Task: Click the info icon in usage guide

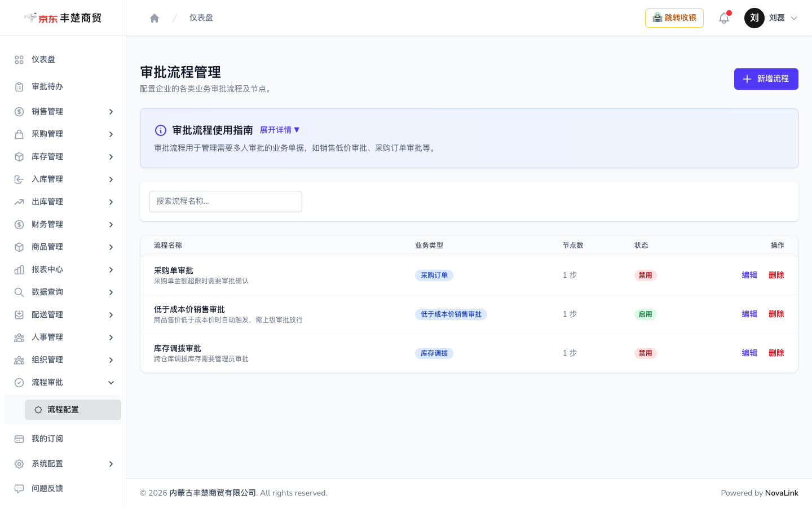Action: 161,130
